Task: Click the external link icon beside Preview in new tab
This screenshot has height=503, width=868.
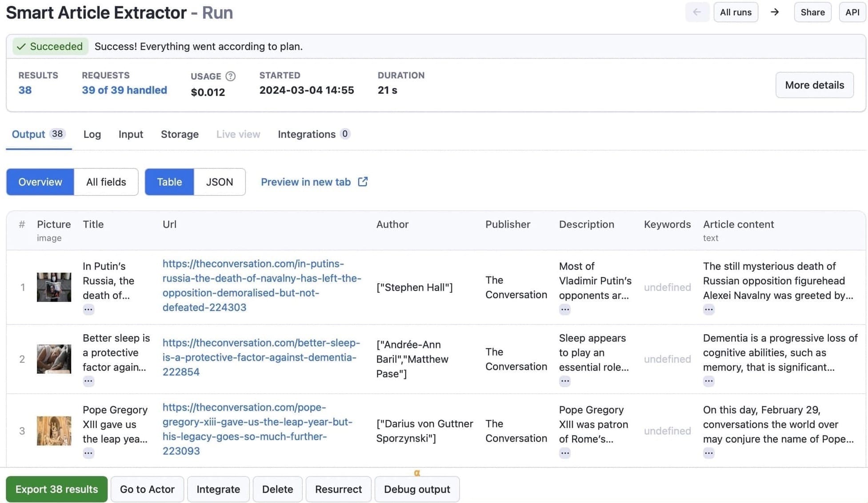Action: pos(363,182)
